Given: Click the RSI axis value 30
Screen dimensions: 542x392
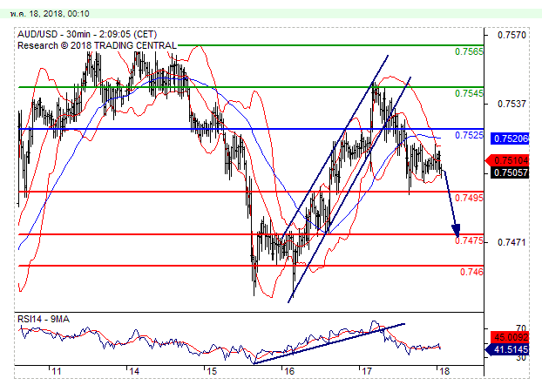Looking at the screenshot, I should [520, 358].
